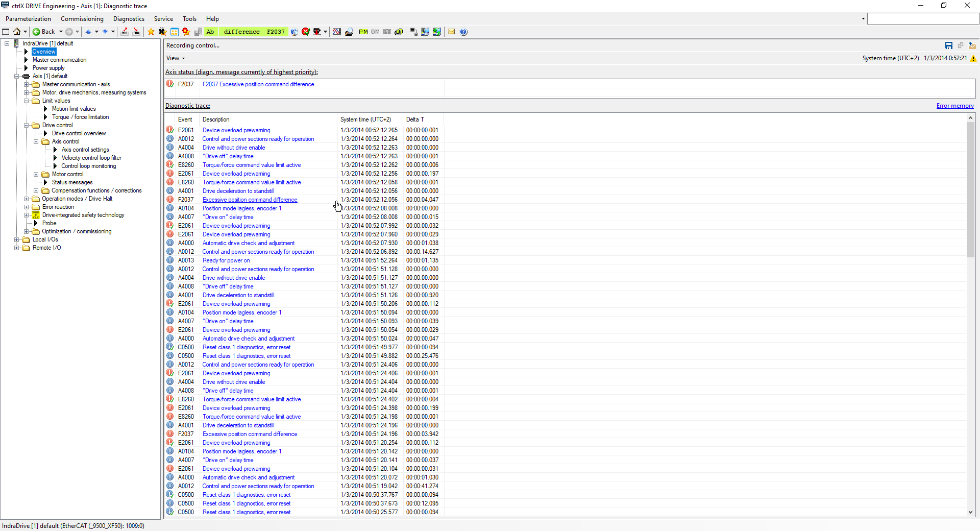Click F2037 Excessive position command difference axis status link

tap(258, 84)
